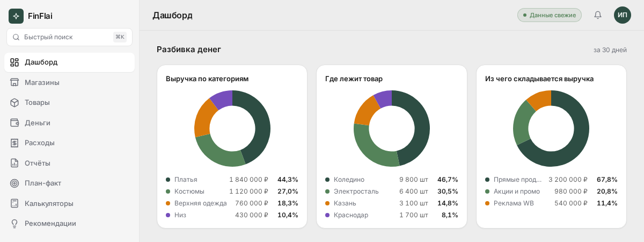Open Калькуляторы from the sidebar
The image size is (644, 242).
click(x=69, y=203)
